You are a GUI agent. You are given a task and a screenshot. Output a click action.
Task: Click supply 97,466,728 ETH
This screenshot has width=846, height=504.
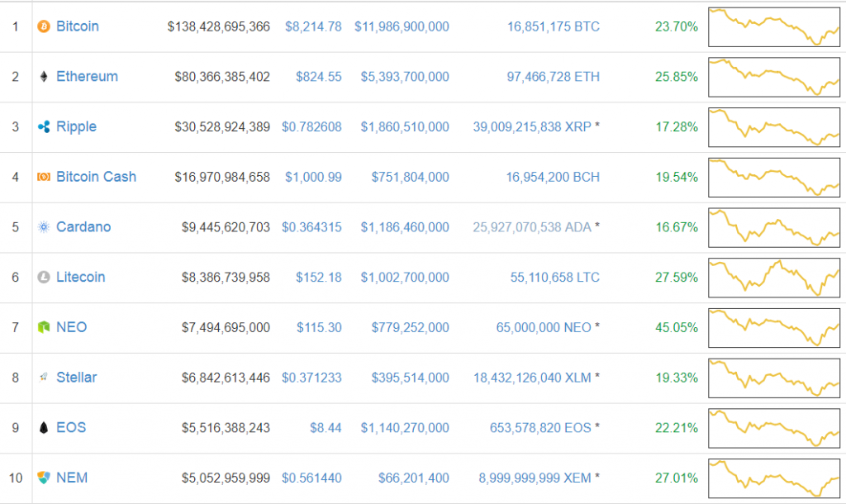[x=553, y=77]
